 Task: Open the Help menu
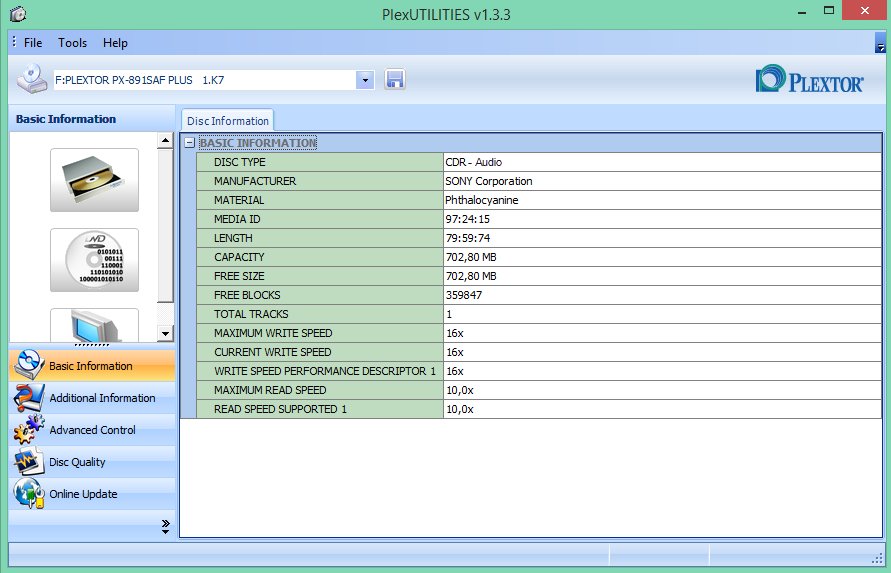point(115,43)
